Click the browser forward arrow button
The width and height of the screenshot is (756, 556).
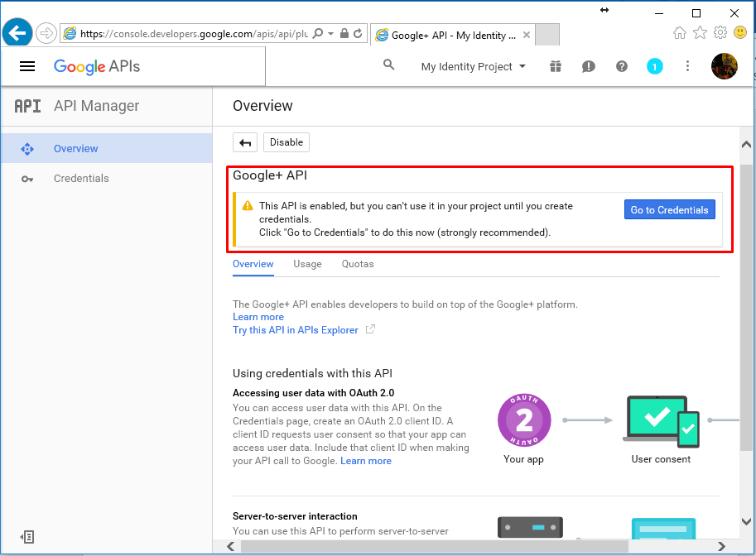coord(46,33)
